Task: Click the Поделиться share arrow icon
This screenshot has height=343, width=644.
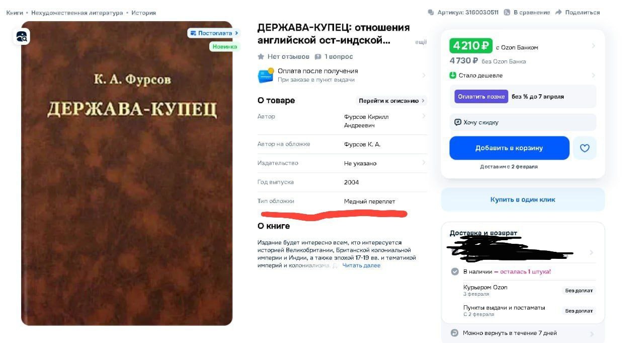Action: [x=558, y=12]
